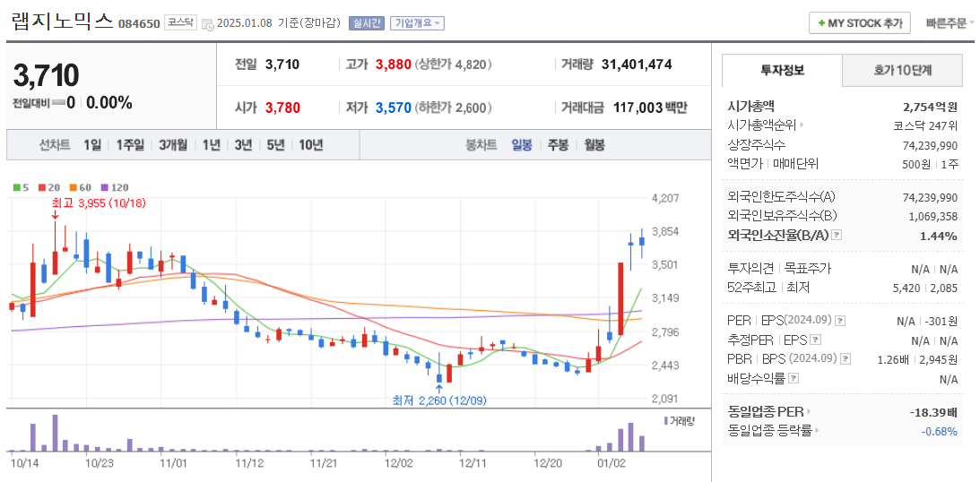Click the help icon next to 추정PER EPS
Image resolution: width=980 pixels, height=482 pixels.
click(x=815, y=340)
